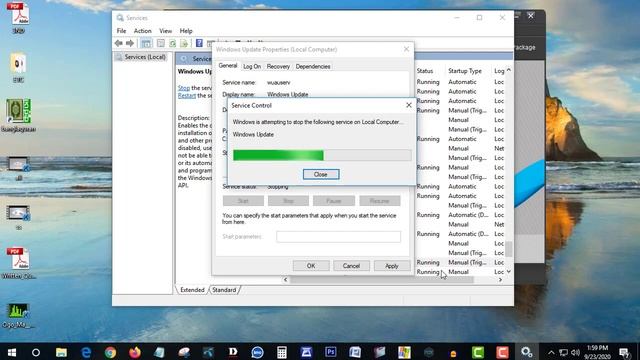The width and height of the screenshot is (640, 360).
Task: Open the Dependencies tab
Action: 313,66
